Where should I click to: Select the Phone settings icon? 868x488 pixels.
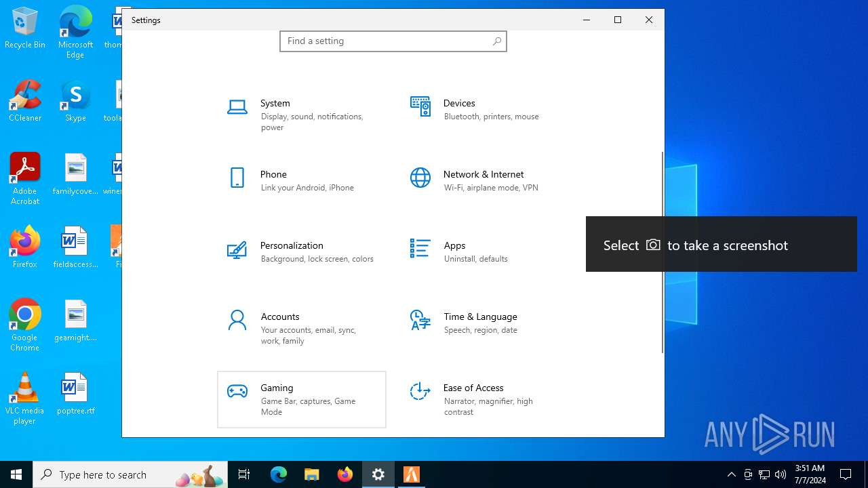(x=237, y=178)
